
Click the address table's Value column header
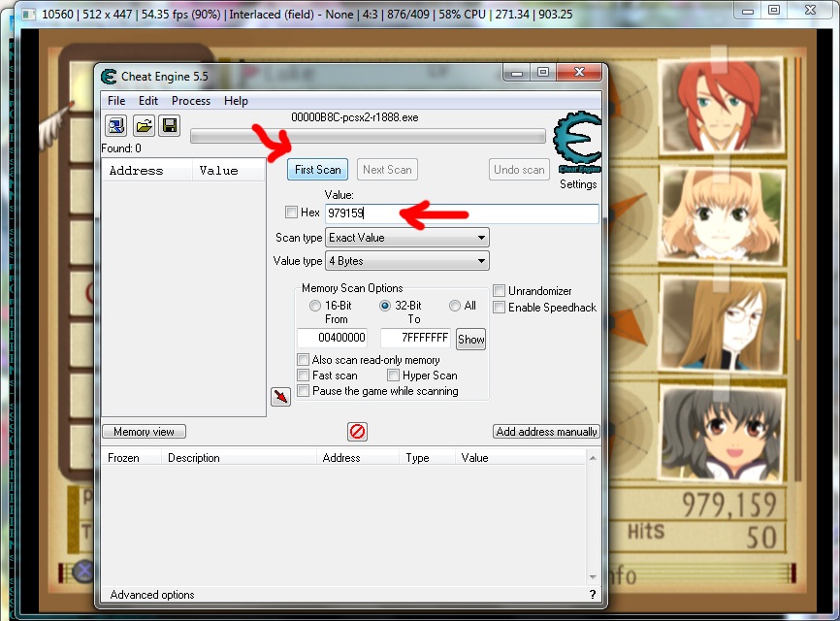pos(520,458)
